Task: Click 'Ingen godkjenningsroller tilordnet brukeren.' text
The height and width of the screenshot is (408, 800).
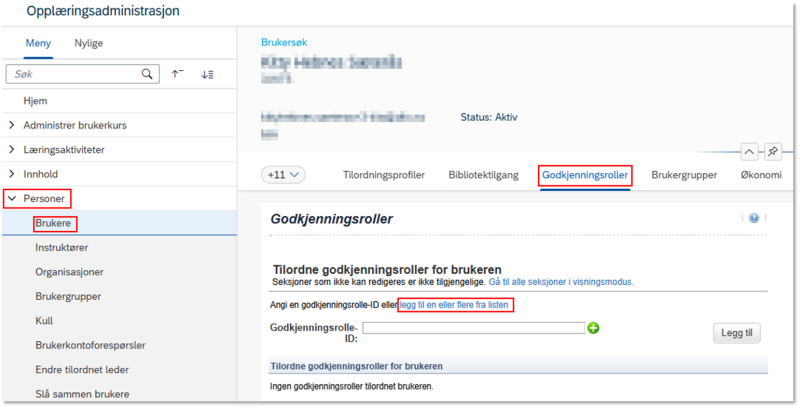Action: pos(352,386)
